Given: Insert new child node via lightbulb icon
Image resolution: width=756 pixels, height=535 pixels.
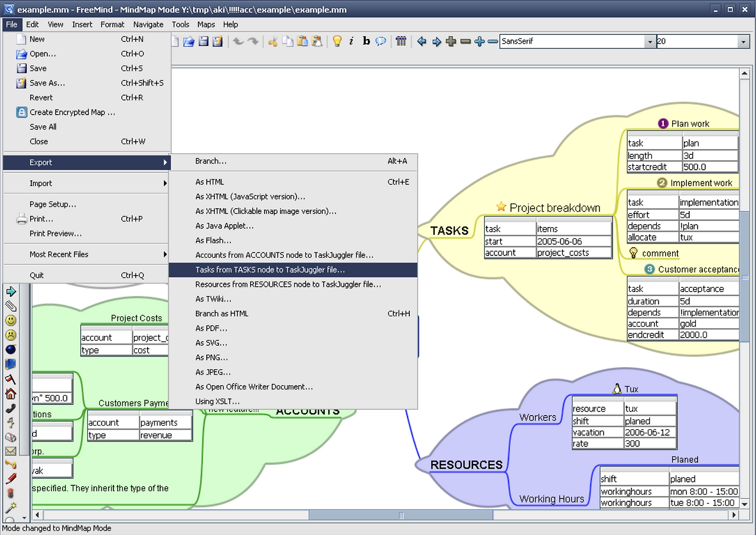Looking at the screenshot, I should coord(337,41).
